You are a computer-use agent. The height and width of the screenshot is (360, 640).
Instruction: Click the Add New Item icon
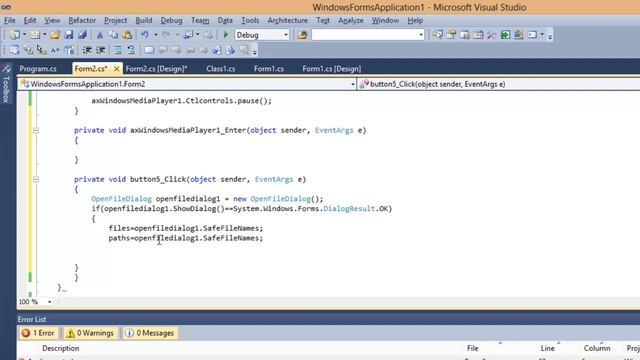[35, 35]
